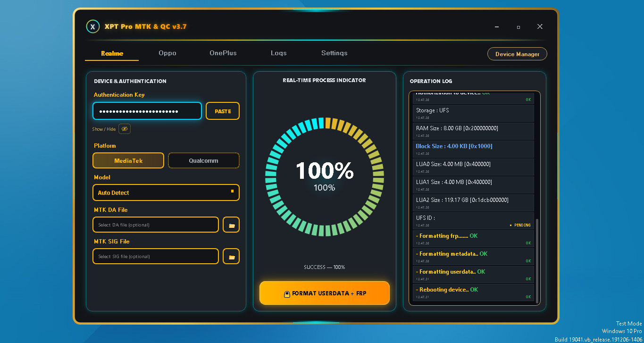The image size is (644, 343).
Task: Switch to the OnePlus tab
Action: 223,53
